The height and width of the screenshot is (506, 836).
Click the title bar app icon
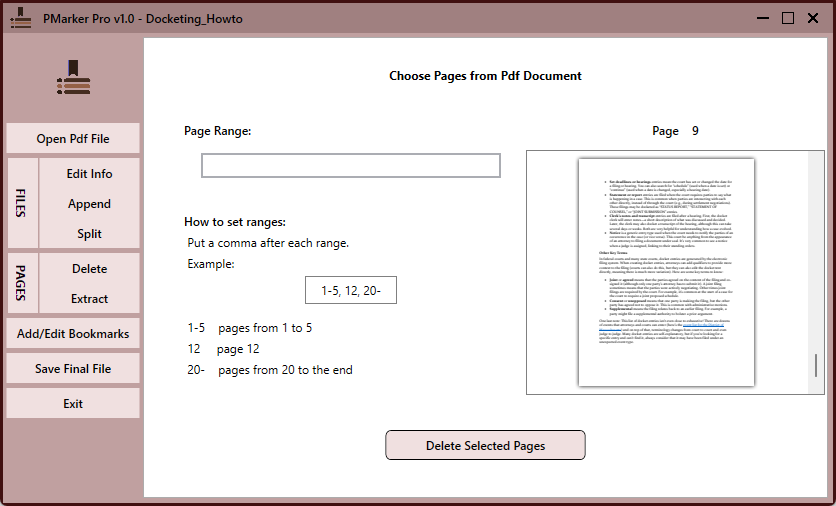point(21,18)
